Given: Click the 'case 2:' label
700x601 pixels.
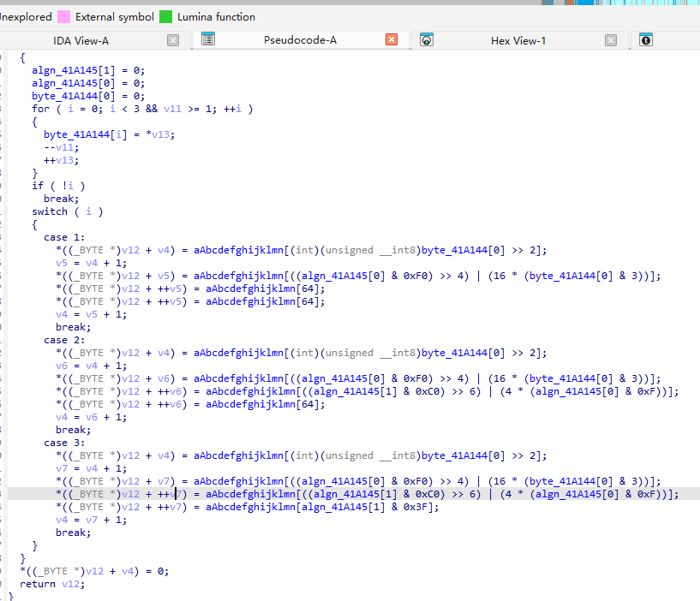Looking at the screenshot, I should click(x=64, y=340).
